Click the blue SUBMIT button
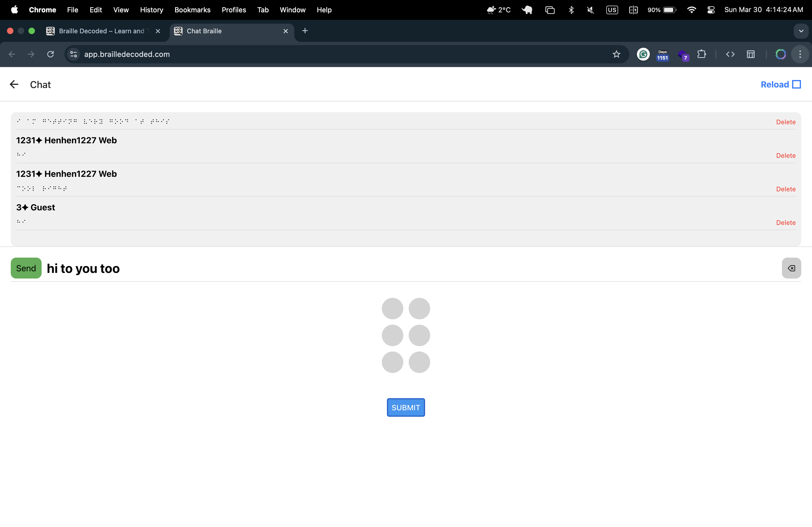 click(406, 407)
